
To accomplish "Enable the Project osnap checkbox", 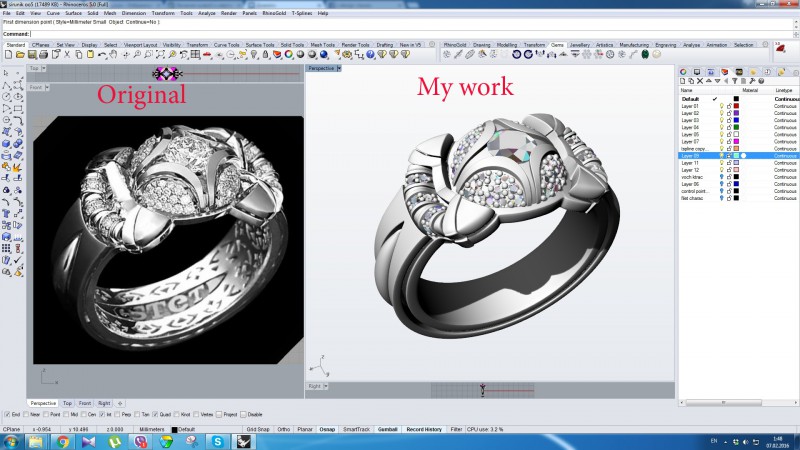I will (x=219, y=415).
